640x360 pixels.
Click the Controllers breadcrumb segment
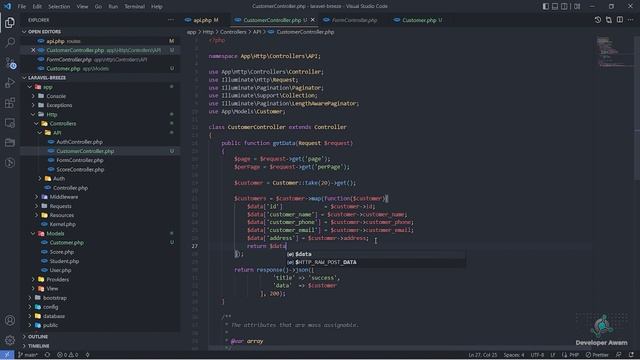[233, 32]
